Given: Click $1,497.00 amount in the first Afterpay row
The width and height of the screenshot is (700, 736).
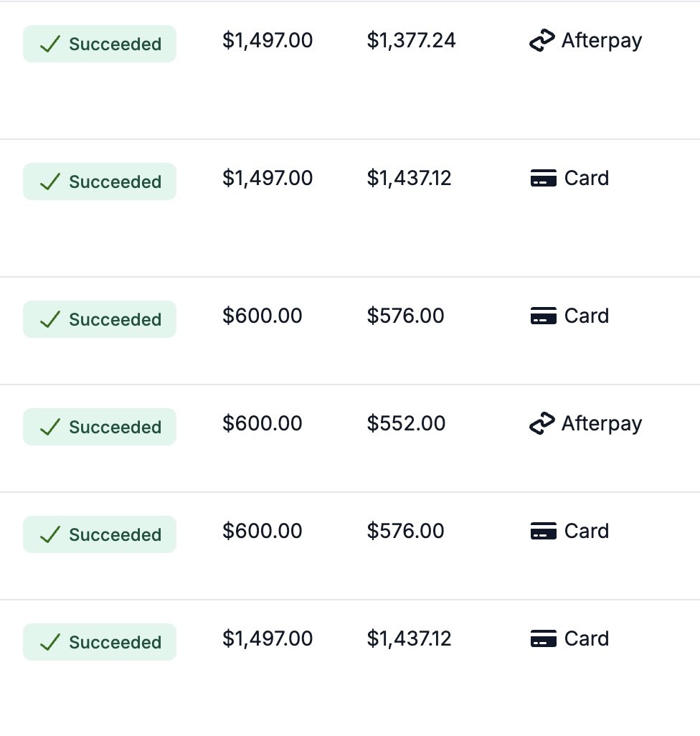Looking at the screenshot, I should click(268, 41).
